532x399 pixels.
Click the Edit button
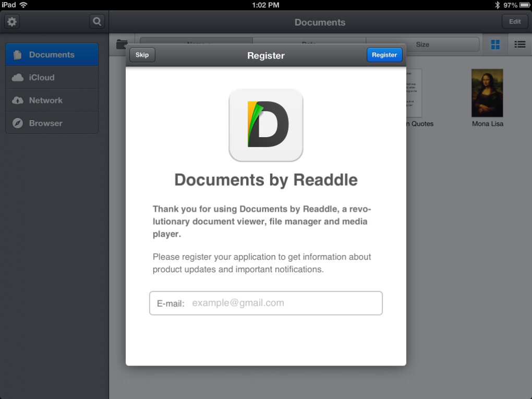pyautogui.click(x=515, y=22)
